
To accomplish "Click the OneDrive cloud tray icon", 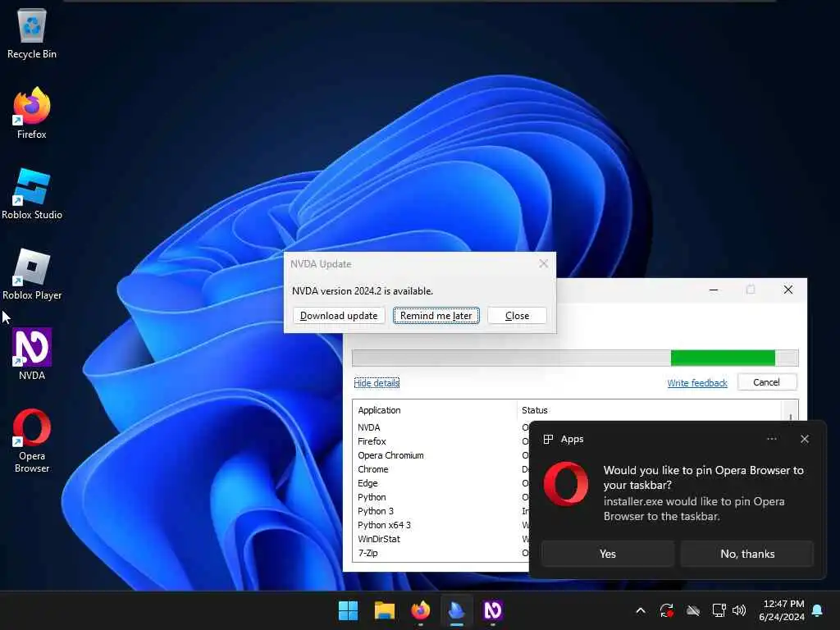I will pos(693,610).
